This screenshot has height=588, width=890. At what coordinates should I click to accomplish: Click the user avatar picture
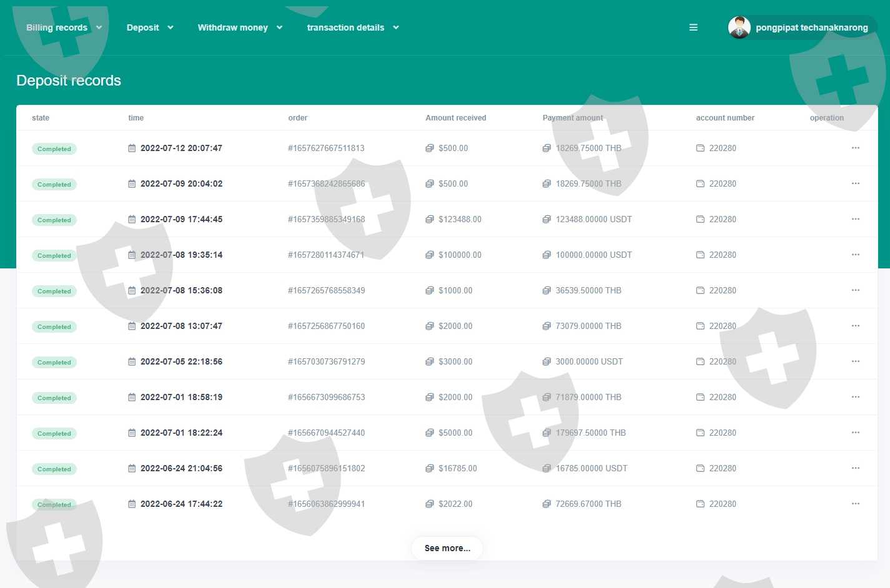(739, 27)
